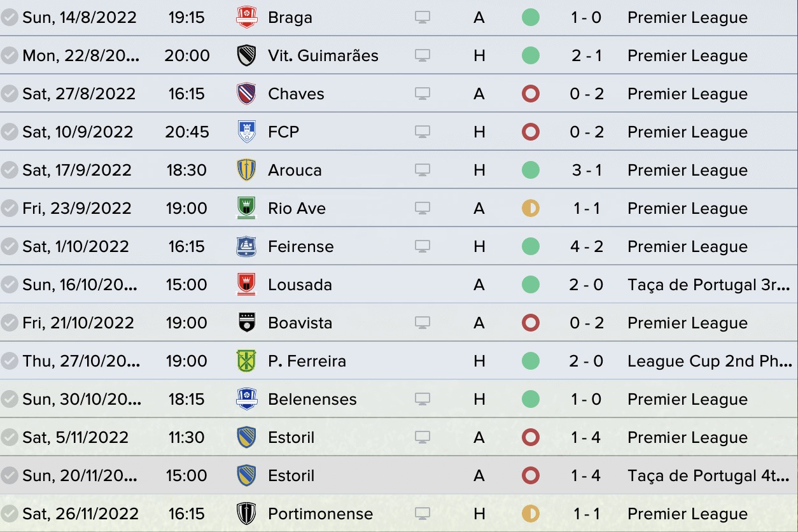Open the Boavista team name

coord(300,323)
